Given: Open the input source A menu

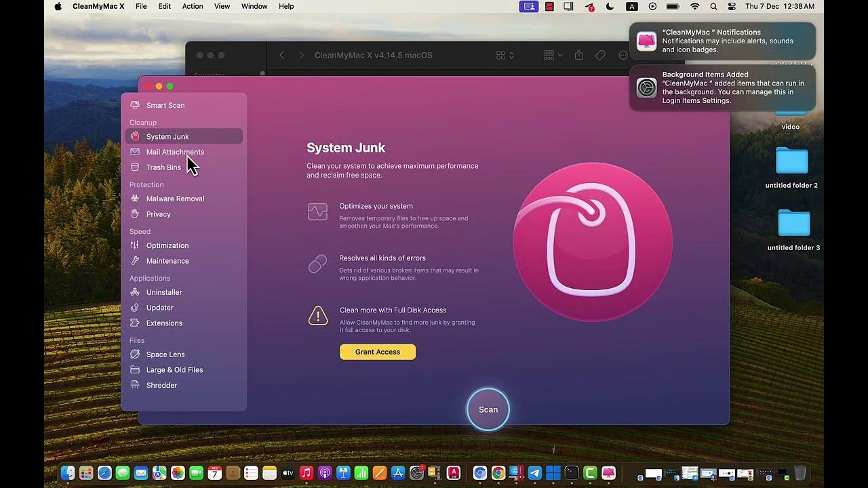Looking at the screenshot, I should (632, 6).
